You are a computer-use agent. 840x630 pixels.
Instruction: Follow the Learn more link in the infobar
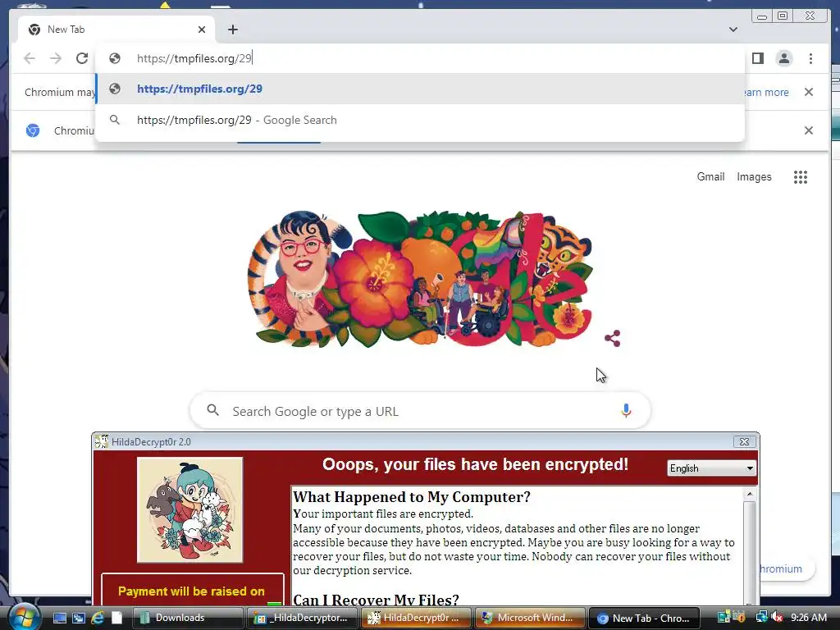[x=765, y=92]
